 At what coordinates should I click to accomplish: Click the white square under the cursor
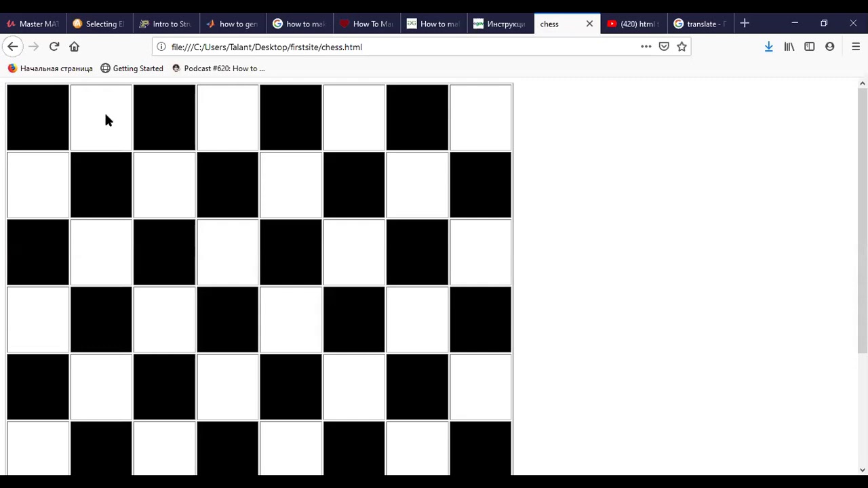pos(101,117)
